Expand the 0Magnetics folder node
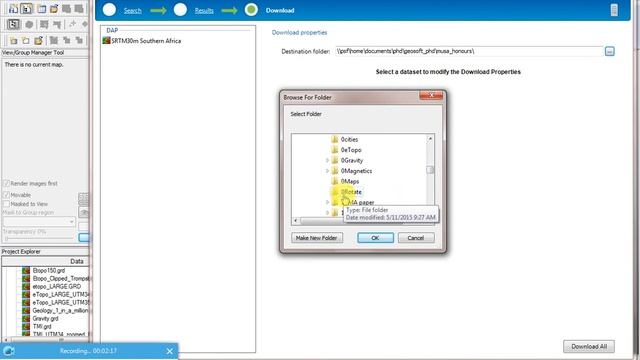Viewport: 640px width, 360px height. pos(327,171)
